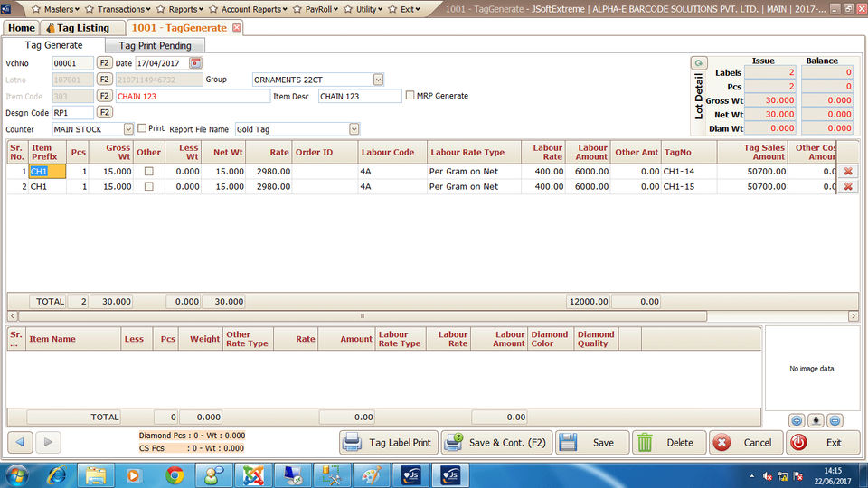Delete row CH1-15 with red X
The width and height of the screenshot is (868, 488).
tap(847, 187)
